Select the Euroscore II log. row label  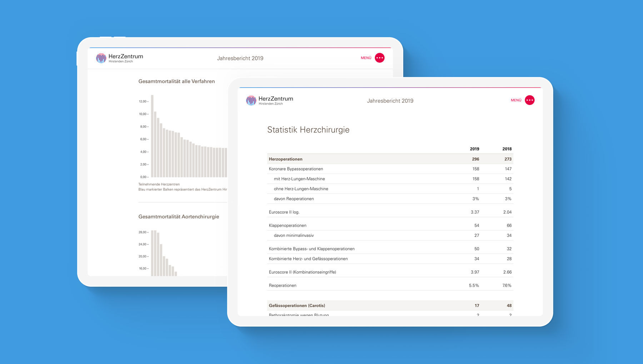(284, 212)
